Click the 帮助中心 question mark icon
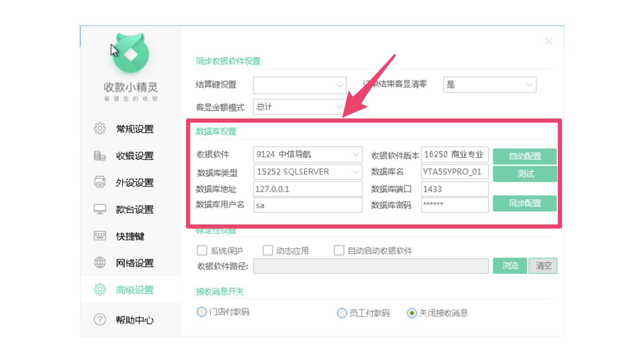 (100, 319)
